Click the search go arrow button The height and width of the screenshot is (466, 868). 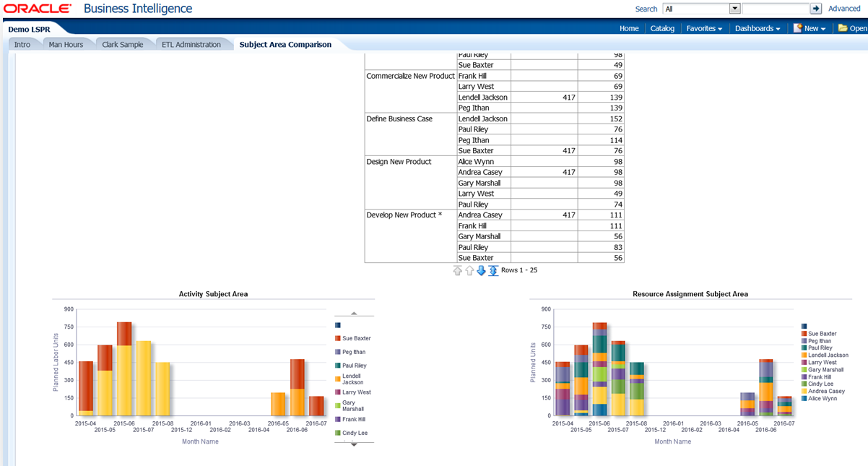(816, 9)
